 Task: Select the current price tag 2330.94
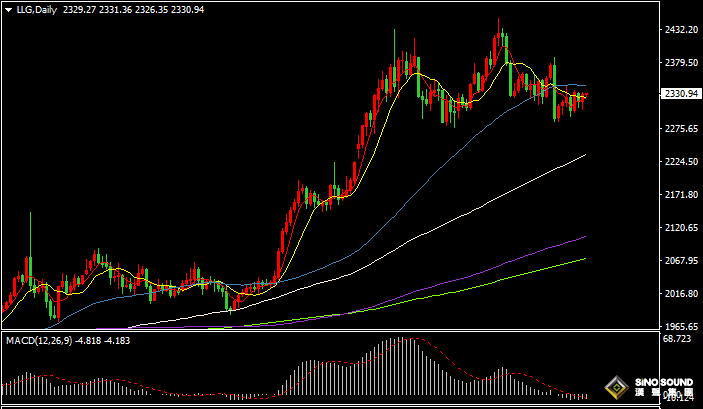click(x=680, y=94)
